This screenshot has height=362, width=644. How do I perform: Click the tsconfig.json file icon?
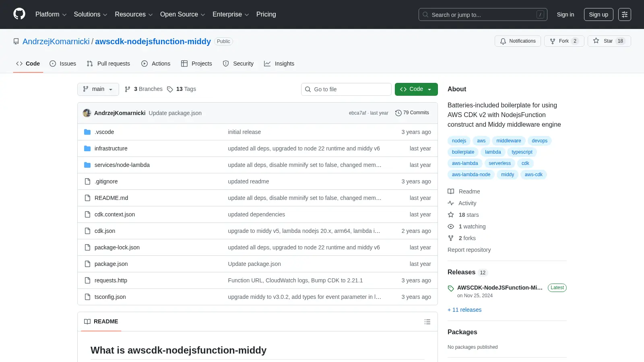87,297
